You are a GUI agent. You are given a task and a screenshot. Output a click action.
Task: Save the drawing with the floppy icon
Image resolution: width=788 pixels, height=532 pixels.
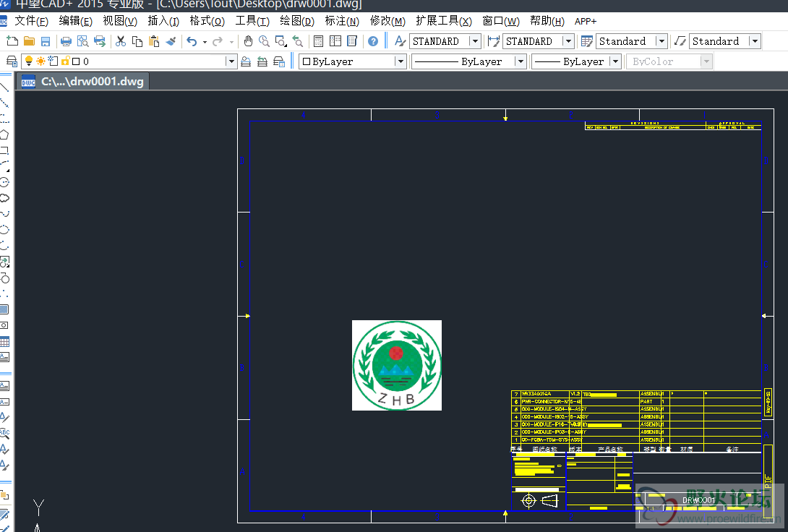(46, 41)
